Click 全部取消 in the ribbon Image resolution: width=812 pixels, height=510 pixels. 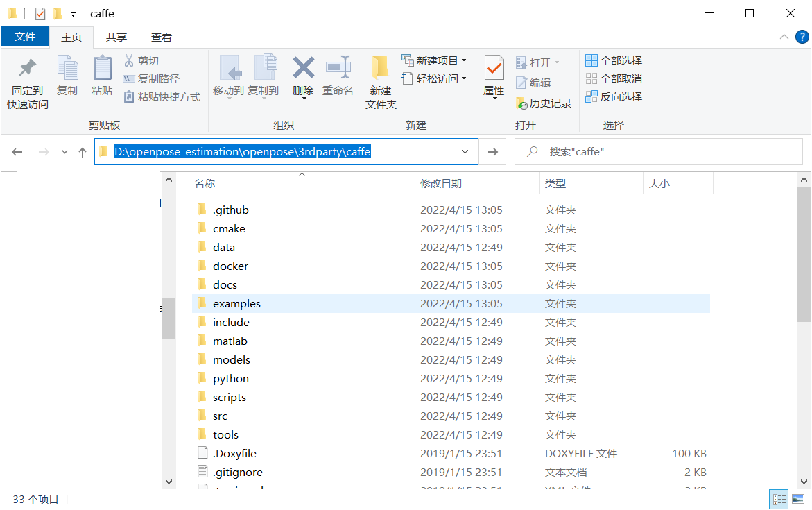point(614,79)
